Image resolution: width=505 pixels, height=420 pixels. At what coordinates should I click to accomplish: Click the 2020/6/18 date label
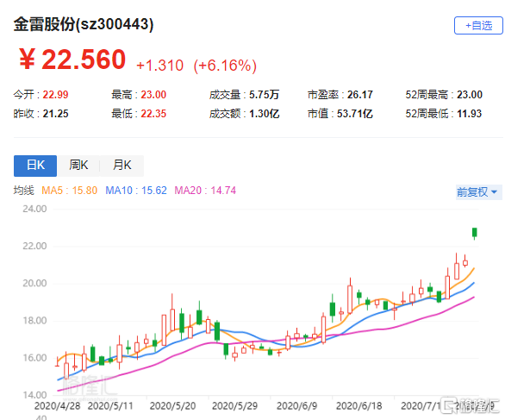point(358,406)
